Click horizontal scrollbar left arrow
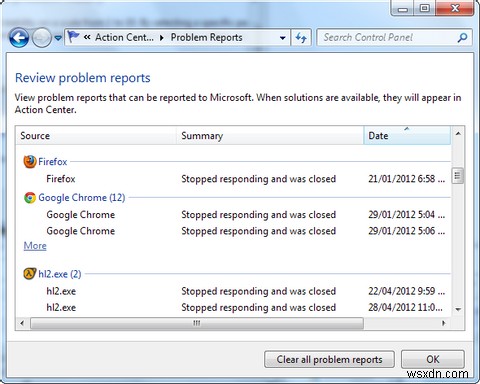 point(22,323)
